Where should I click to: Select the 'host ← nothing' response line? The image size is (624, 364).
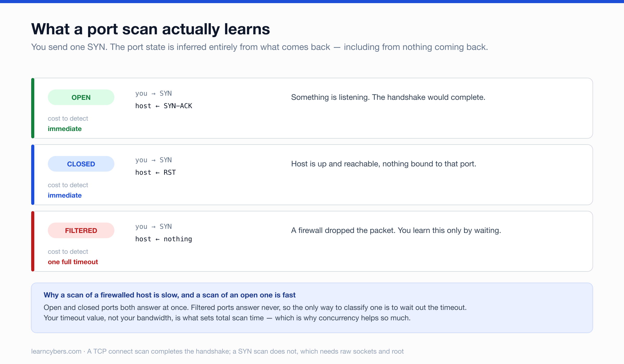(164, 239)
